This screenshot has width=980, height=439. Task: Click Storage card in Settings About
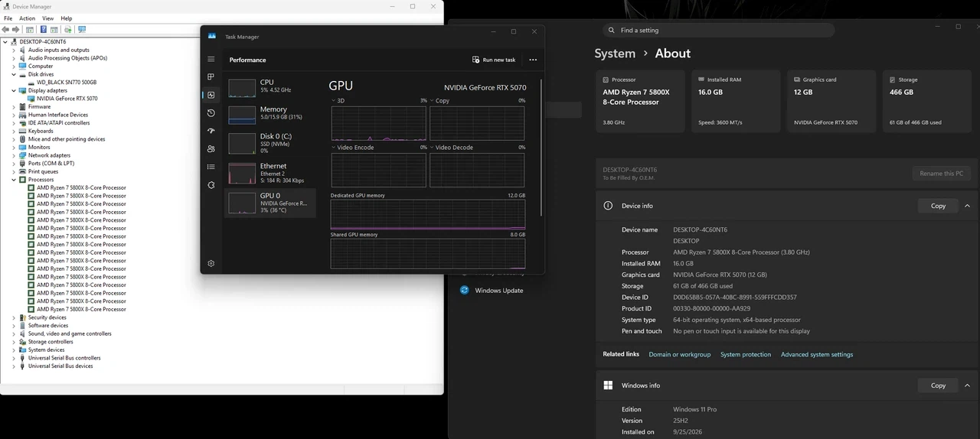point(927,101)
